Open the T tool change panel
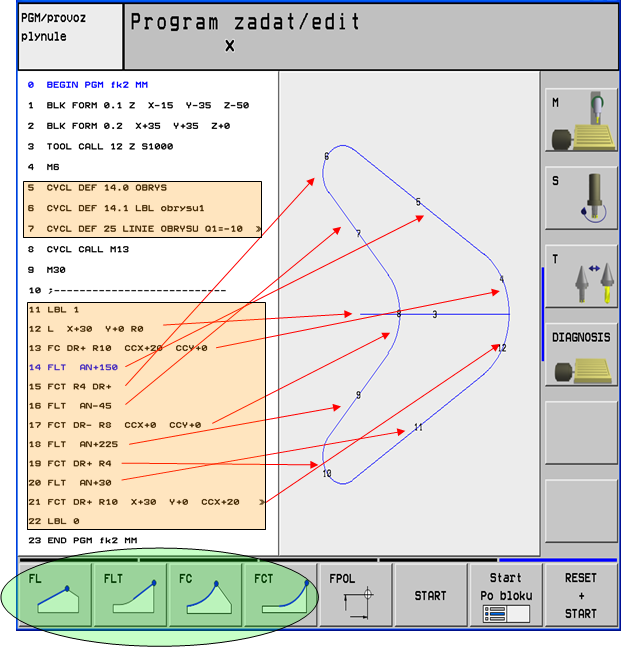 [581, 276]
